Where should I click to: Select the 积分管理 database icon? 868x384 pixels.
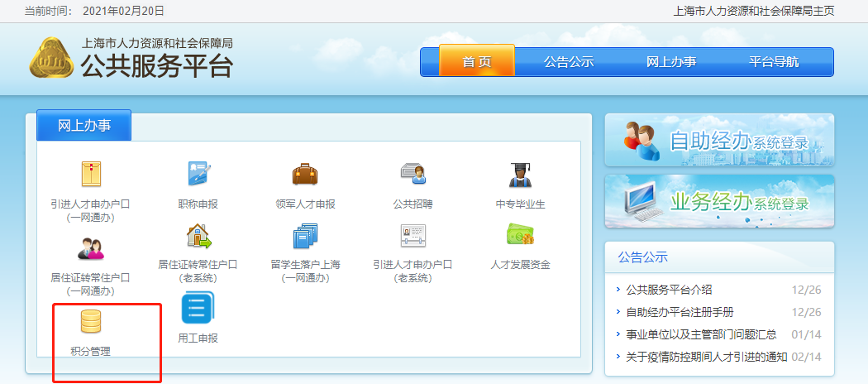(x=91, y=320)
